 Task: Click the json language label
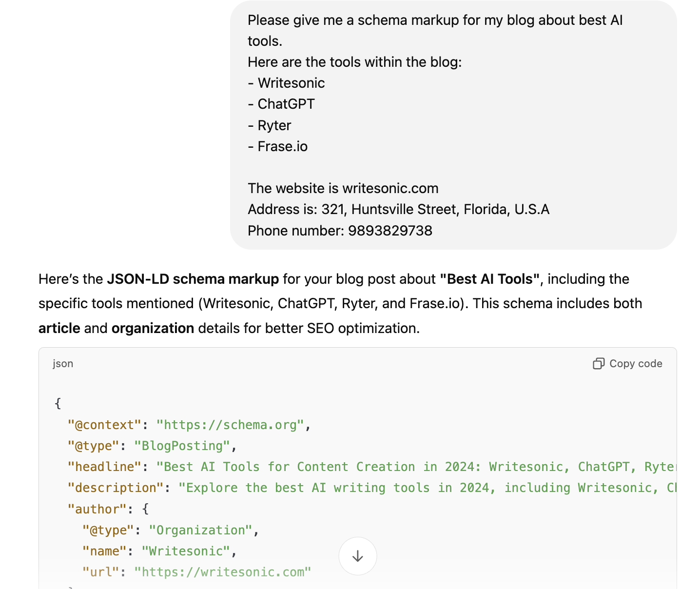click(x=63, y=364)
